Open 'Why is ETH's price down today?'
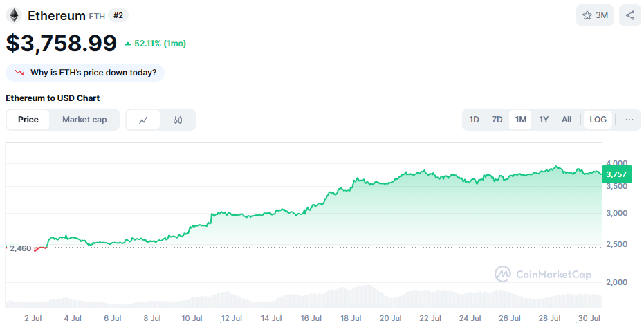Image resolution: width=644 pixels, height=323 pixels. click(x=85, y=73)
